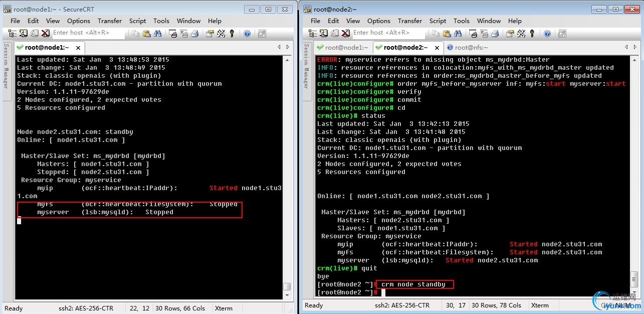Click Copy icon in node2 window toolbar
The height and width of the screenshot is (314, 644).
436,33
